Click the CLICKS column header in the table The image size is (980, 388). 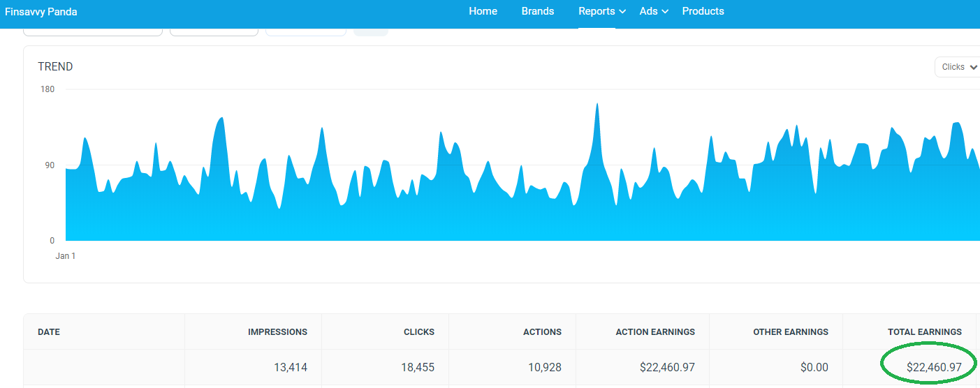tap(418, 332)
